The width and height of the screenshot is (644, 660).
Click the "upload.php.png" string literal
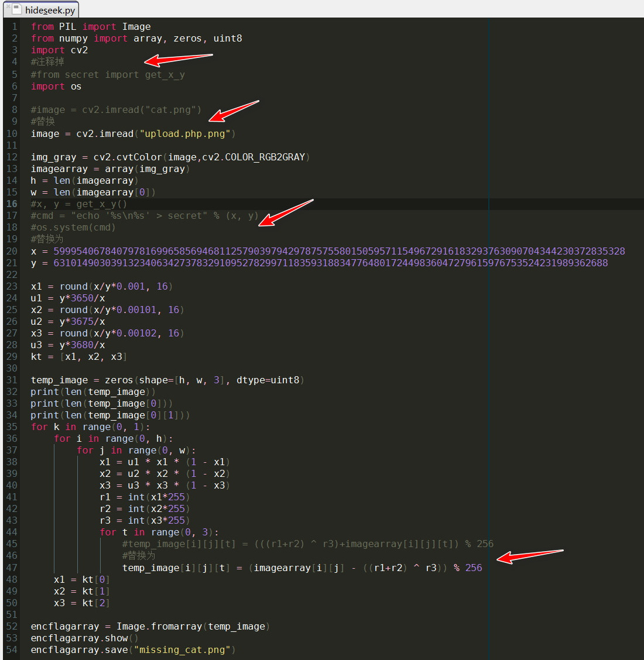[x=185, y=134]
